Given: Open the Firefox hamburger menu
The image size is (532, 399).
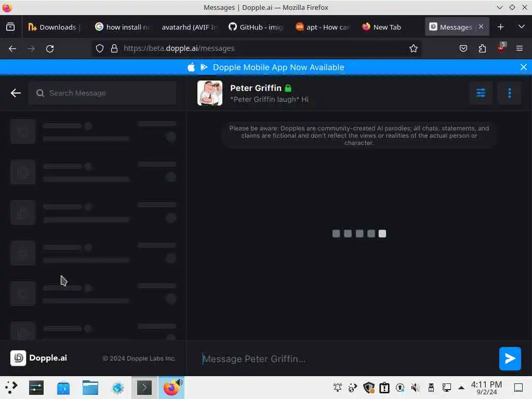Looking at the screenshot, I should point(520,48).
